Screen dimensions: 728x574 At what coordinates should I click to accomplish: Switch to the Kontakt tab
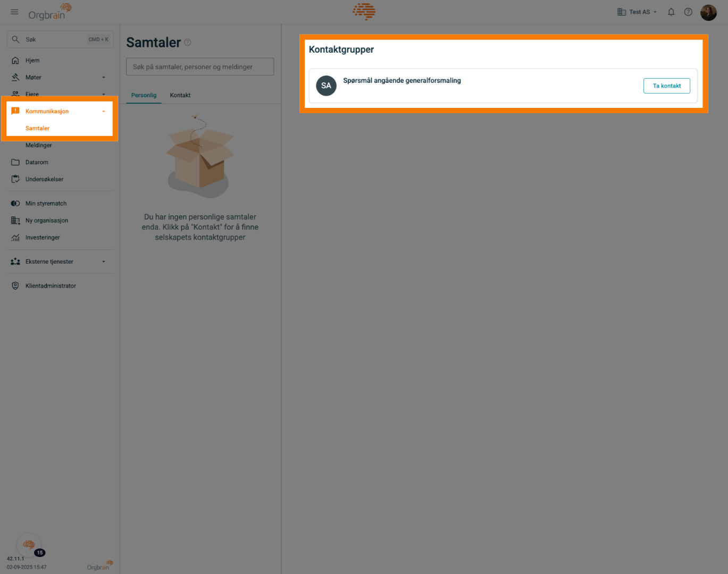pyautogui.click(x=180, y=95)
